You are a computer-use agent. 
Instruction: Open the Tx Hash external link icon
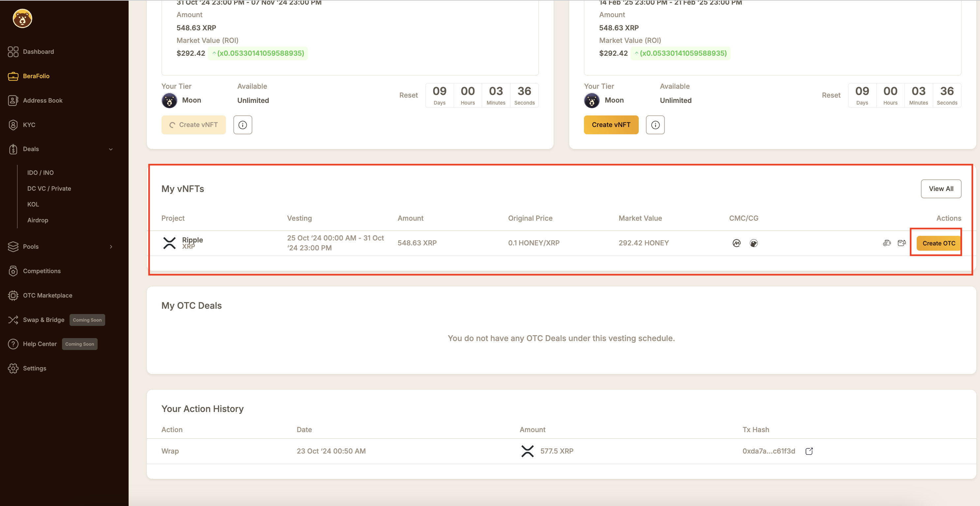[809, 451]
